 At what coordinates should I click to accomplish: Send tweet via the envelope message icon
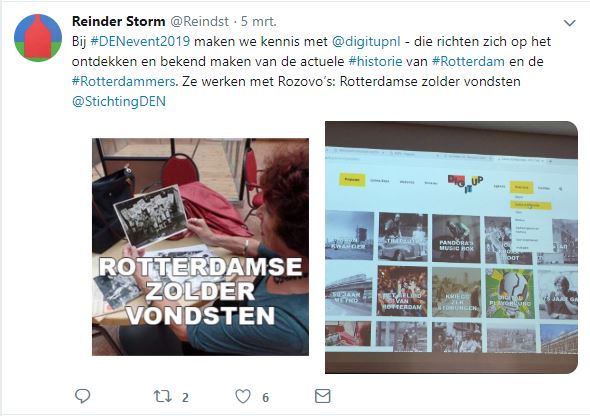point(322,396)
